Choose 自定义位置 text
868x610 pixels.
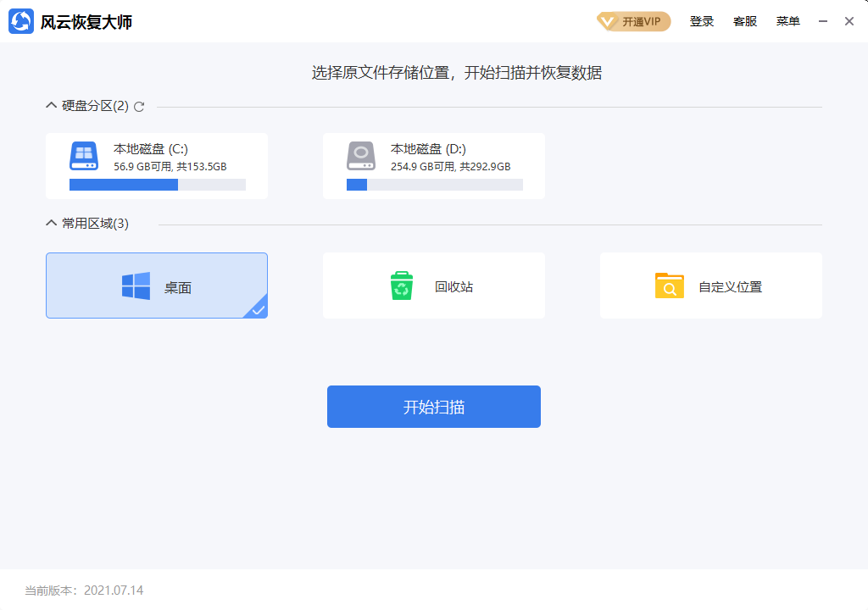[730, 286]
